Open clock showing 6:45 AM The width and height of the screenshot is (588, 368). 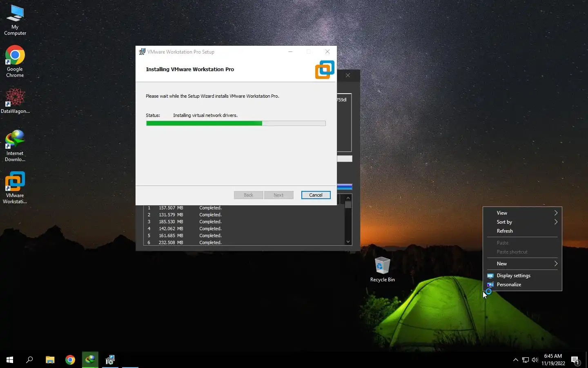click(553, 360)
